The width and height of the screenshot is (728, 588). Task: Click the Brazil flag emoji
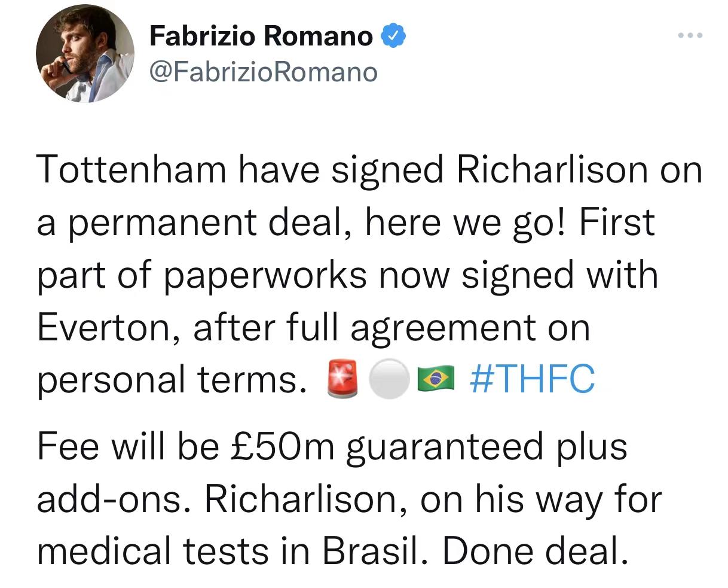click(x=436, y=378)
